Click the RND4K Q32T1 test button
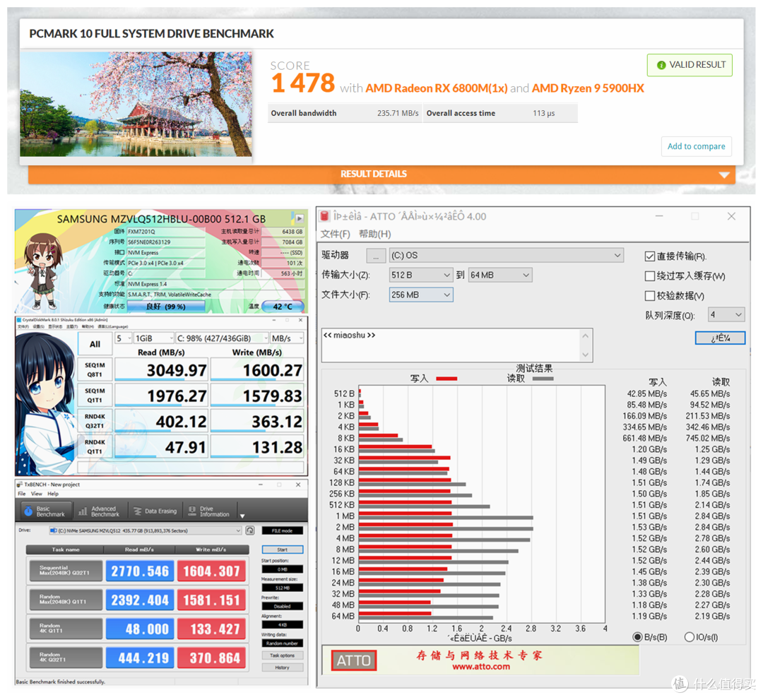763x700 pixels. coord(95,421)
